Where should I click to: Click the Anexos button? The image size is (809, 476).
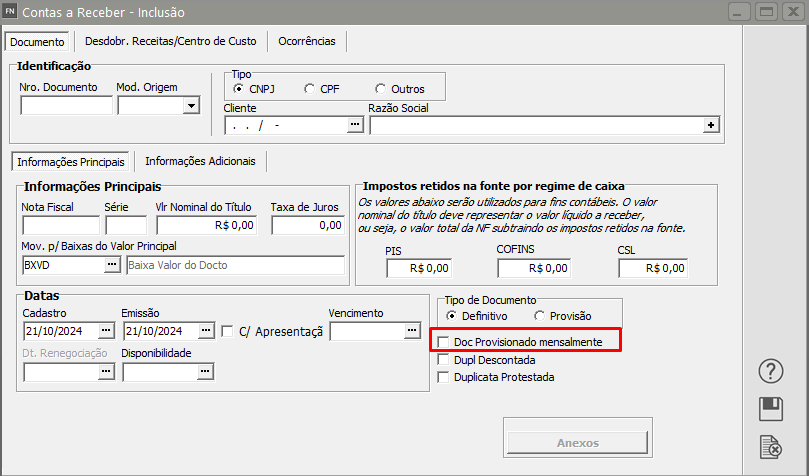pos(578,443)
